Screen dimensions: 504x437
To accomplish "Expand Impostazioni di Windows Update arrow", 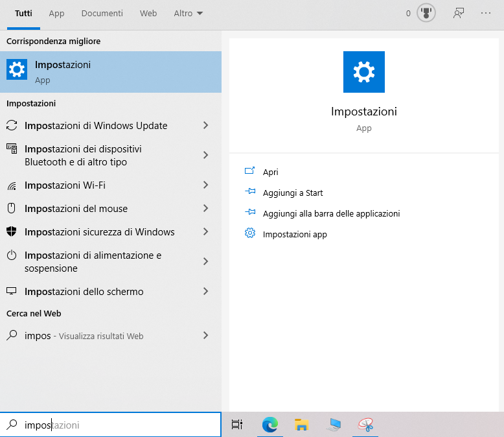I will [205, 125].
